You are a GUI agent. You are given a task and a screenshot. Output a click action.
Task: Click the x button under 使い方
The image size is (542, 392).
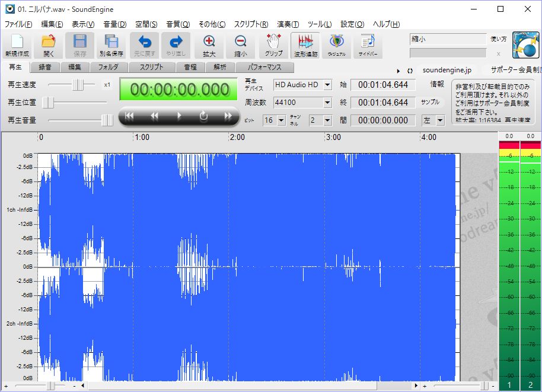pos(498,53)
